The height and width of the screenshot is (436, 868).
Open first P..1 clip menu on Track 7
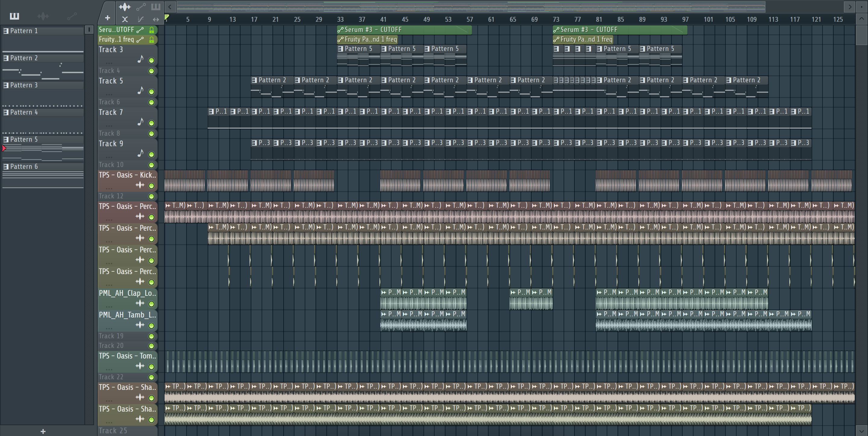211,111
